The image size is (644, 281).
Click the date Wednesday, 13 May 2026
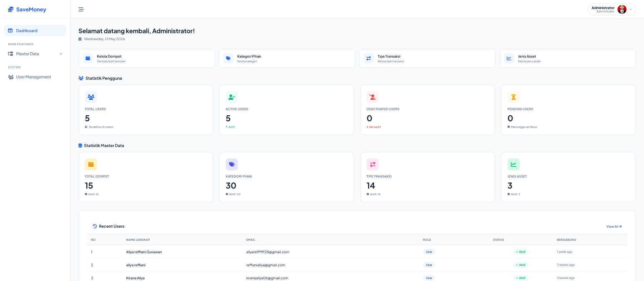click(x=104, y=39)
